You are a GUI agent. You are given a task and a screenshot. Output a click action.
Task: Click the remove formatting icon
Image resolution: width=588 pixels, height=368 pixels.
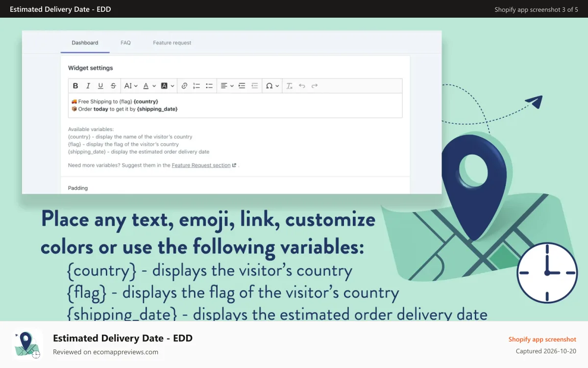point(289,86)
